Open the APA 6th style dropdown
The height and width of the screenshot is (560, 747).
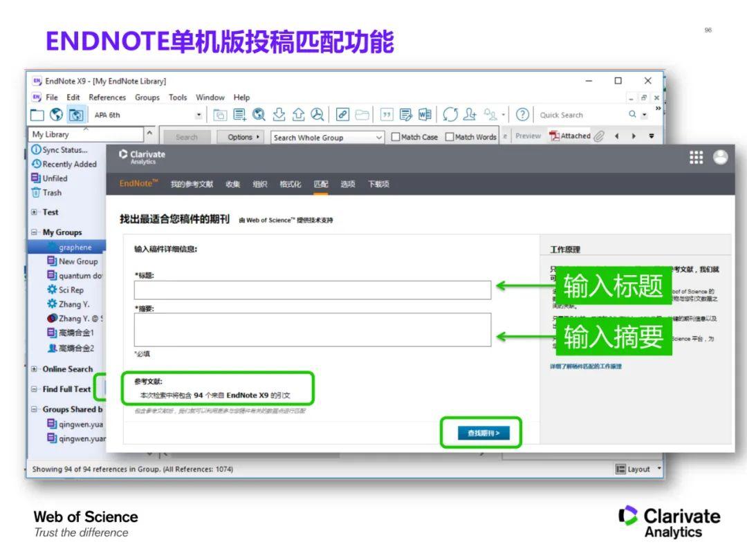[200, 115]
